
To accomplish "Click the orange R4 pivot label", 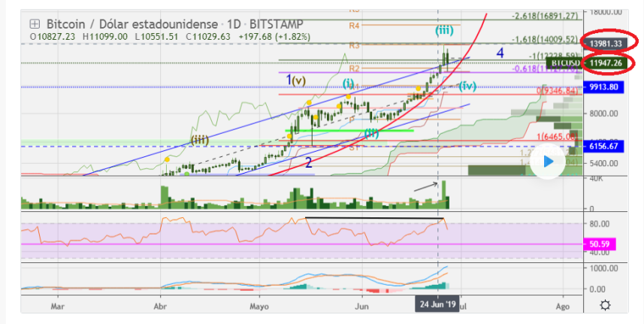I will pos(354,26).
